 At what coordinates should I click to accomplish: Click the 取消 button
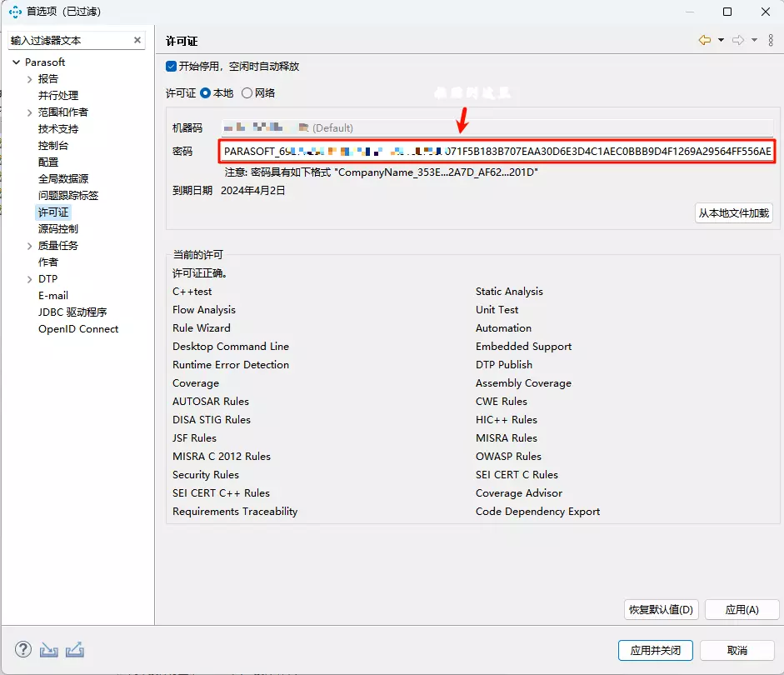(737, 651)
